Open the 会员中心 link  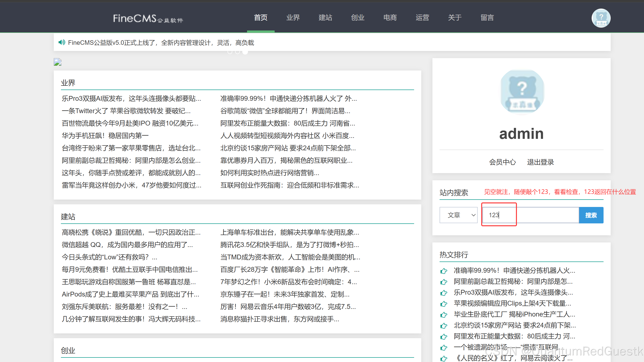[x=502, y=162]
